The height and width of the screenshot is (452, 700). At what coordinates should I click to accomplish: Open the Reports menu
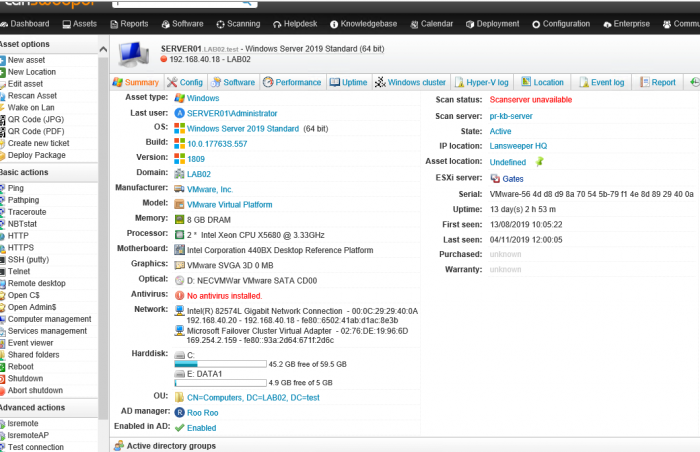pyautogui.click(x=129, y=24)
